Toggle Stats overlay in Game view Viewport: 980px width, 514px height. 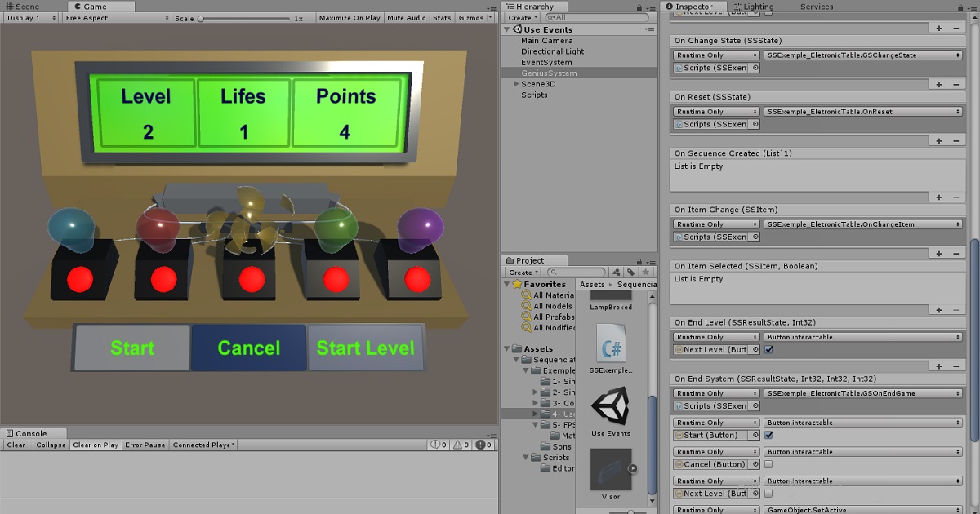[442, 18]
